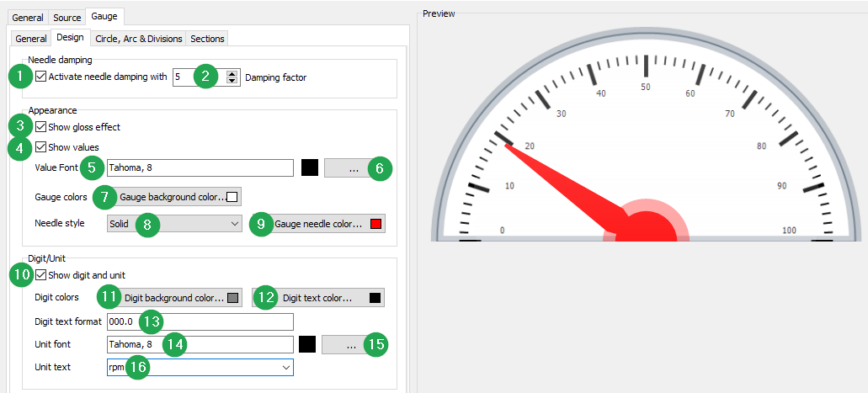Click the Value Font text field

click(x=200, y=167)
